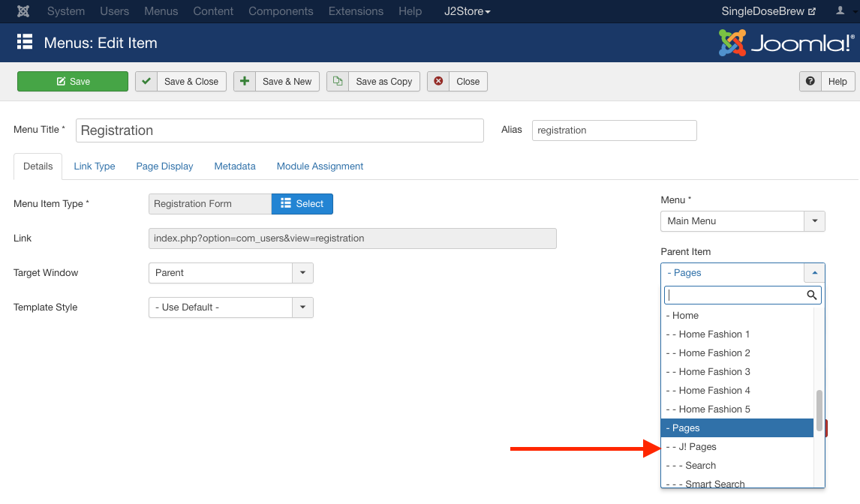Open the J2Store top menu
860x504 pixels.
465,11
